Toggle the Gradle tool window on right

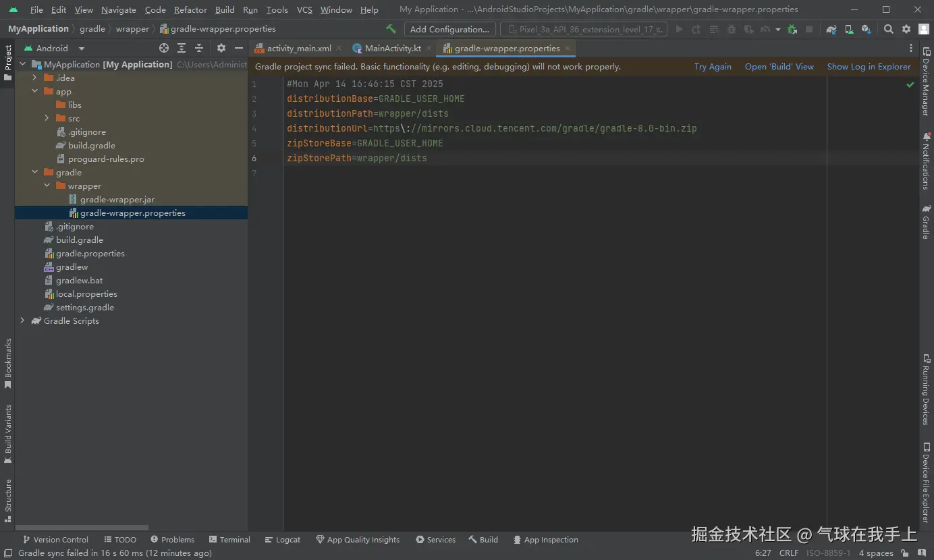pyautogui.click(x=926, y=222)
